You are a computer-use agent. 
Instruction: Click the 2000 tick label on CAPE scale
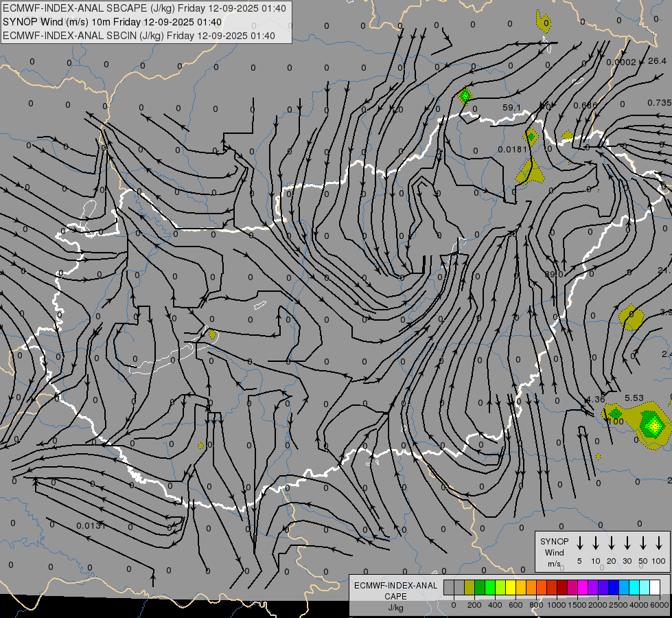pos(598,605)
